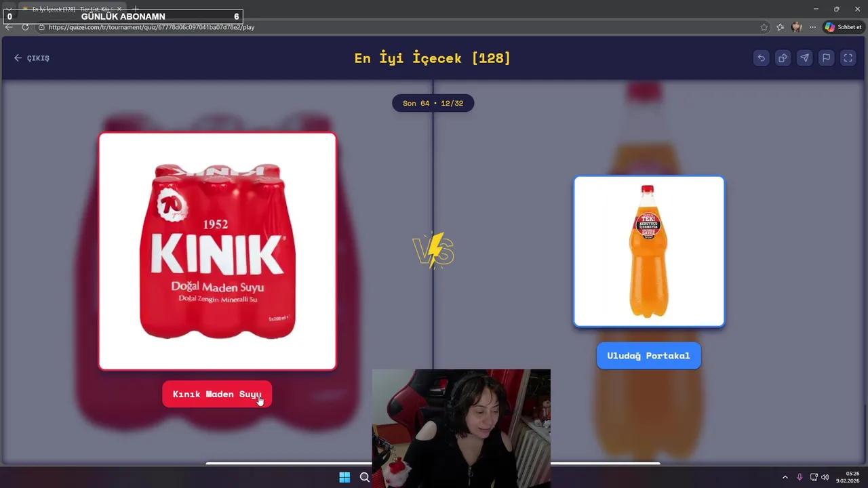Go back with the browser back arrow
Viewport: 868px width, 488px height.
coord(9,27)
